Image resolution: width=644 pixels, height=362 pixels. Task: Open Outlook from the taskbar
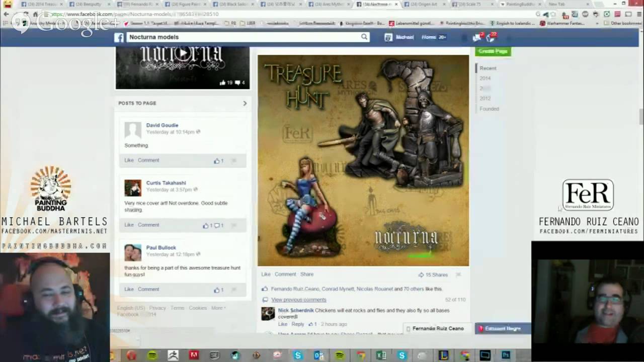tap(318, 355)
